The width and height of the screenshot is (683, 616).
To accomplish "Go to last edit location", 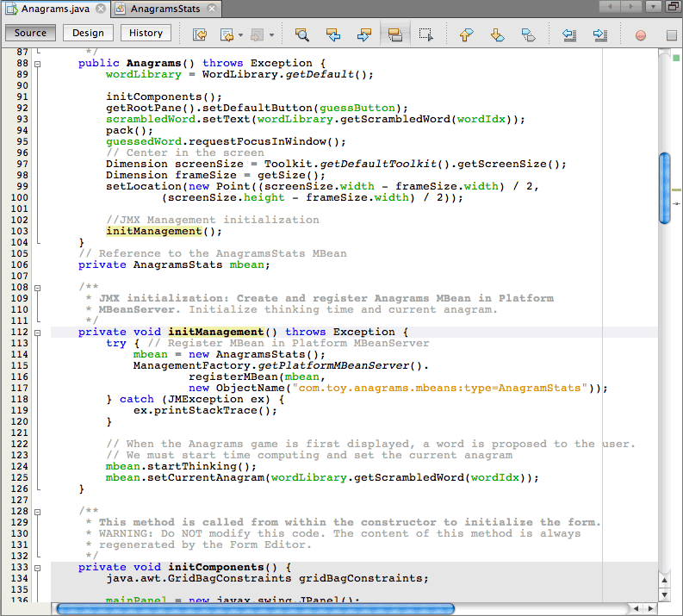I will [200, 34].
